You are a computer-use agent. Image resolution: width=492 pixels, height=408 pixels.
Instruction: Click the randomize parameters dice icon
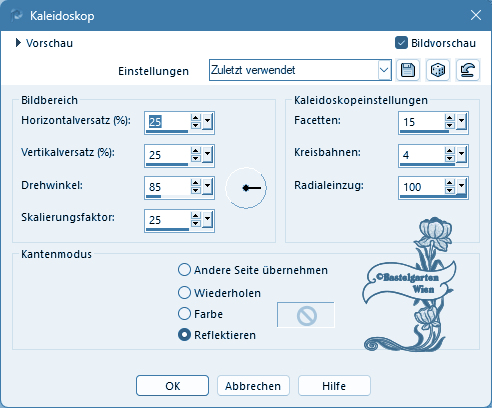pos(438,70)
